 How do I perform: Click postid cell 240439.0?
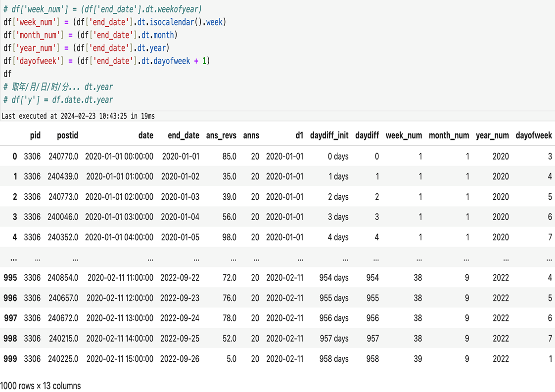[x=63, y=176]
